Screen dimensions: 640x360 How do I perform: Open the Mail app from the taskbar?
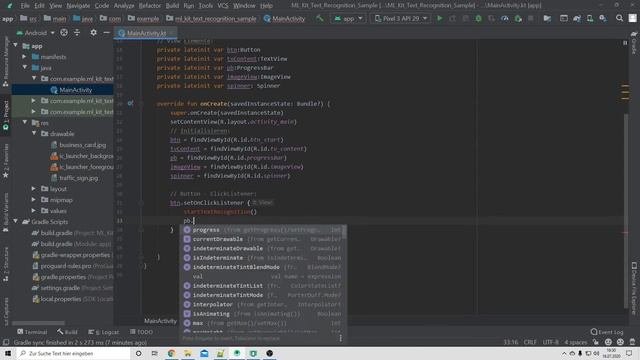204,353
